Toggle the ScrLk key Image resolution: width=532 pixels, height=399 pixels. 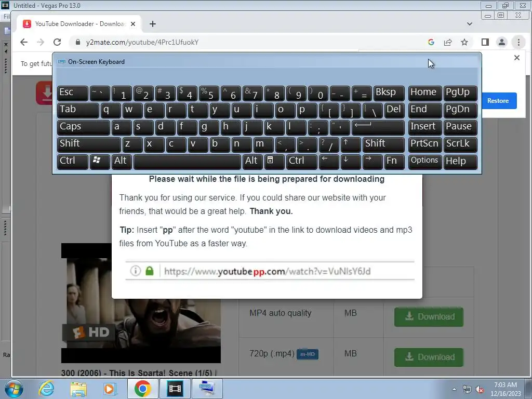(x=460, y=144)
